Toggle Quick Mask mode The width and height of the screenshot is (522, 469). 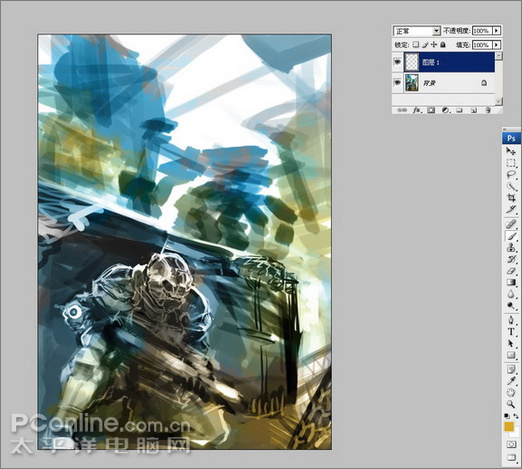pos(511,445)
